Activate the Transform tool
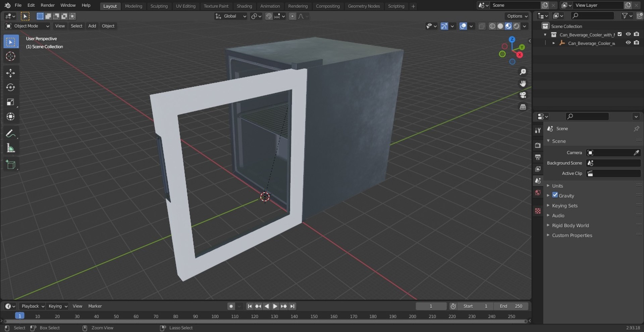The image size is (644, 332). [x=11, y=116]
